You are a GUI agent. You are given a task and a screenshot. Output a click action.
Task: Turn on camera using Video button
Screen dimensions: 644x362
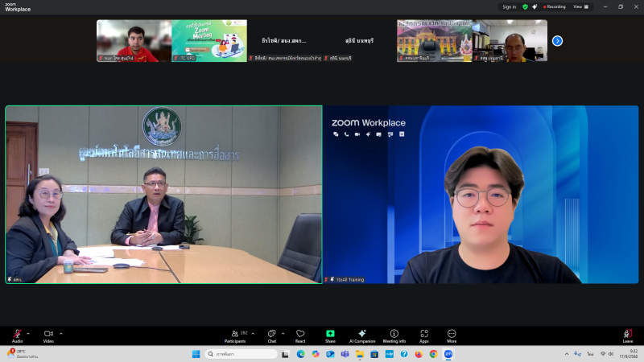tap(48, 334)
